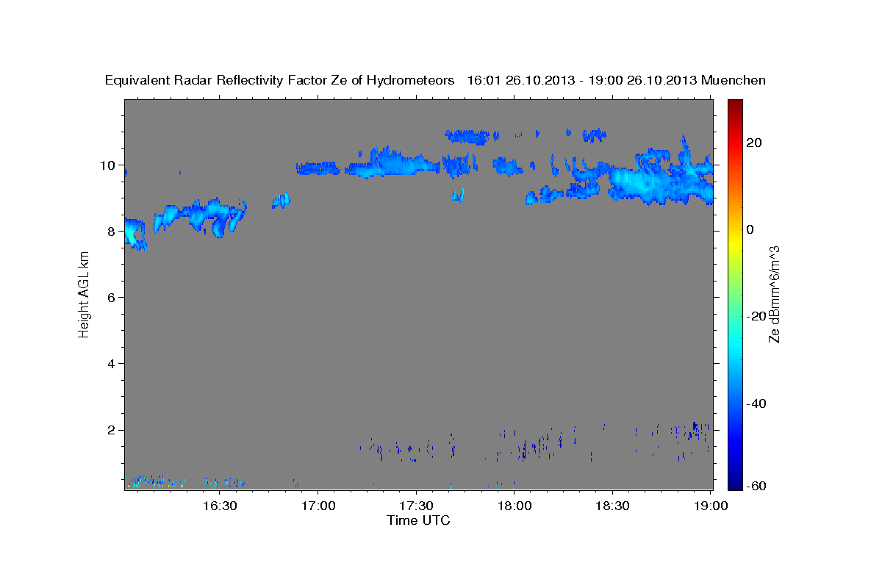Click the cloud echo at 8 km near 16:01
This screenshot has width=882, height=588.
(135, 234)
